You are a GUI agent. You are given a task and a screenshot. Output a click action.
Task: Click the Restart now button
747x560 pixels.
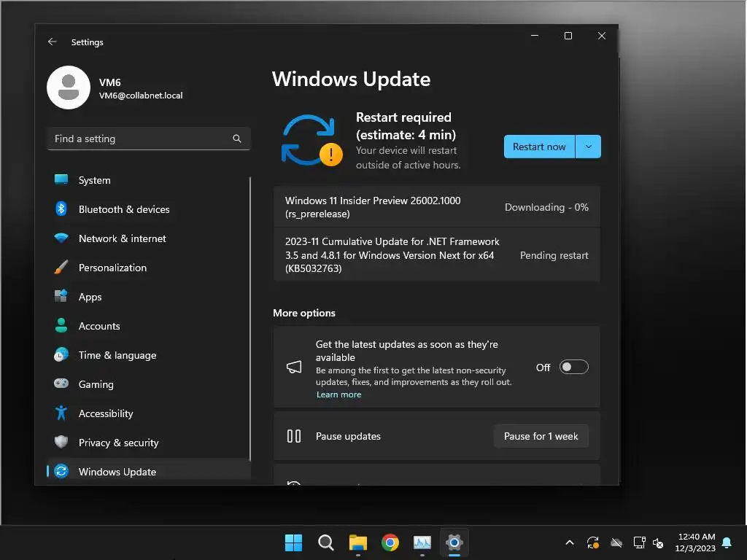tap(539, 147)
